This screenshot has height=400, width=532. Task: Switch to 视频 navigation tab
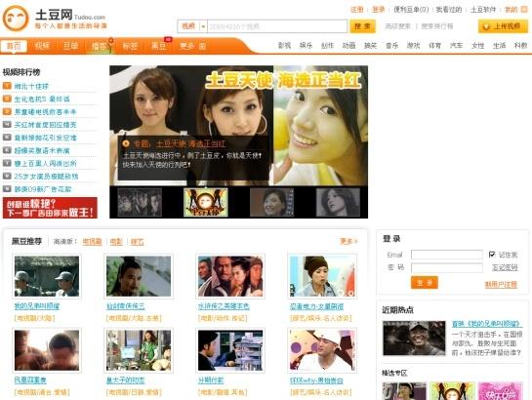pos(42,46)
